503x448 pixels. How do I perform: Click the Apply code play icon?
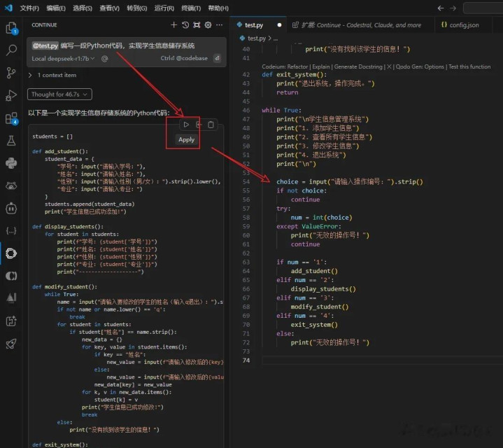point(186,125)
